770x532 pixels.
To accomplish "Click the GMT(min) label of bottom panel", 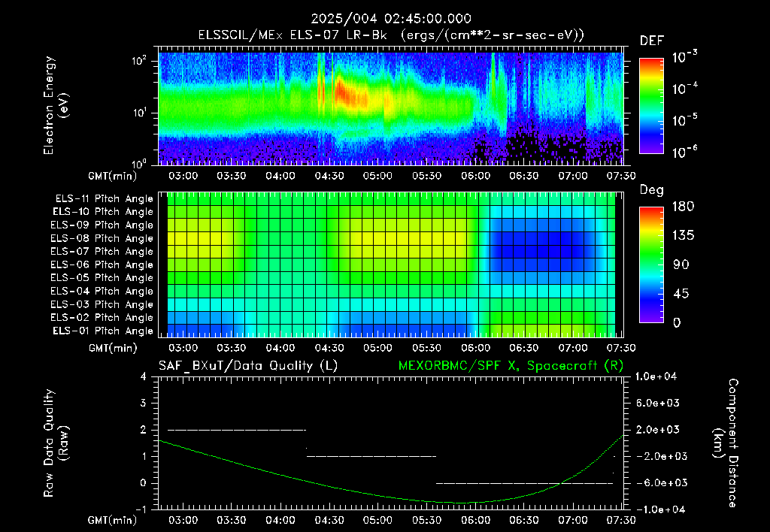I will point(113,520).
